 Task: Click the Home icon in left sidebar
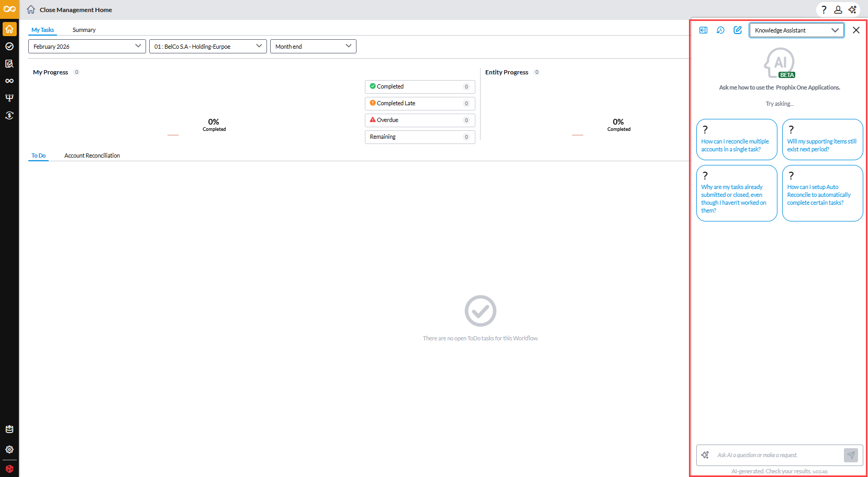pyautogui.click(x=9, y=29)
